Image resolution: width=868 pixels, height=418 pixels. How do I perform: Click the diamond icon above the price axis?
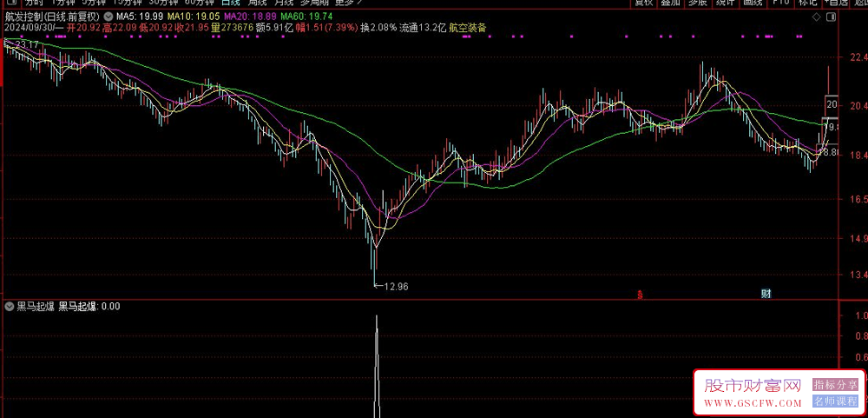[x=816, y=17]
